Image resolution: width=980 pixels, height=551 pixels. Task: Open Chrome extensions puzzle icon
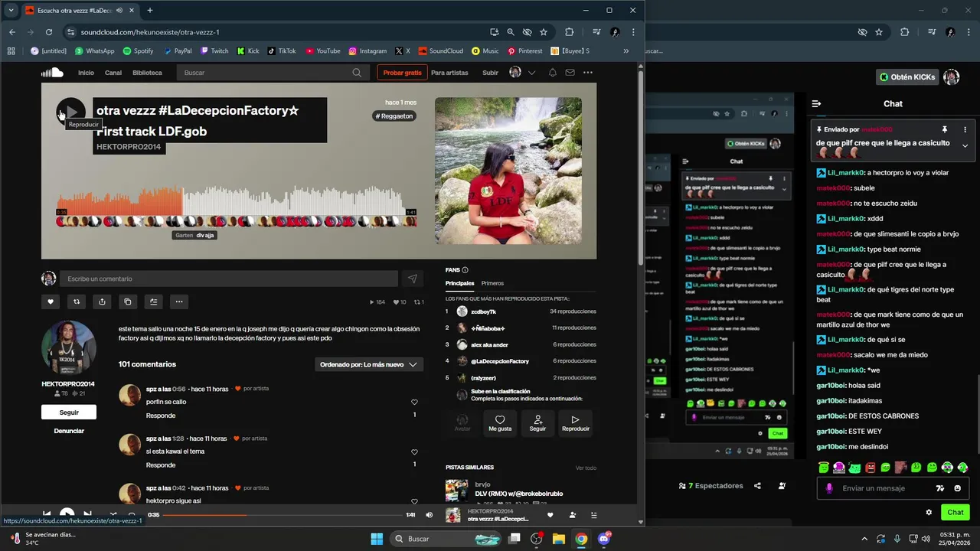point(569,32)
